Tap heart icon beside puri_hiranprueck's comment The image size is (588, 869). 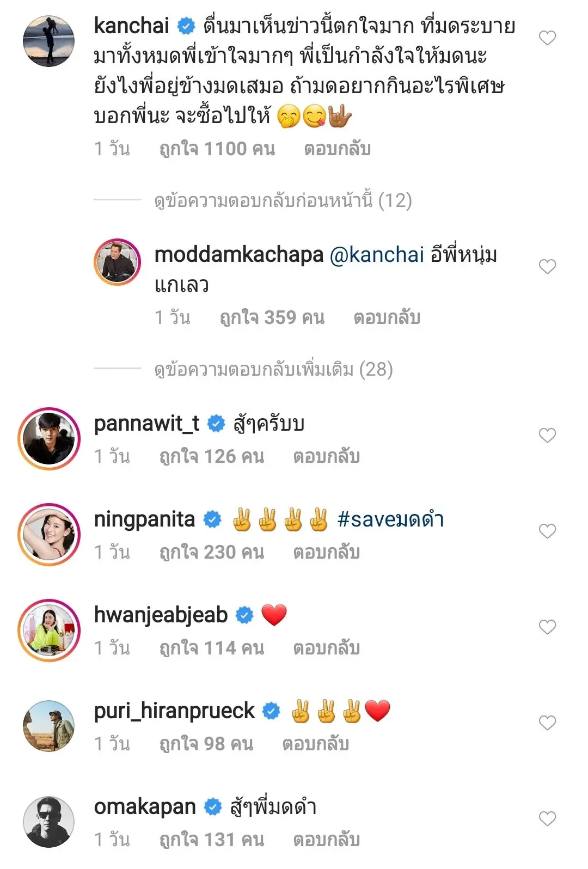[547, 723]
